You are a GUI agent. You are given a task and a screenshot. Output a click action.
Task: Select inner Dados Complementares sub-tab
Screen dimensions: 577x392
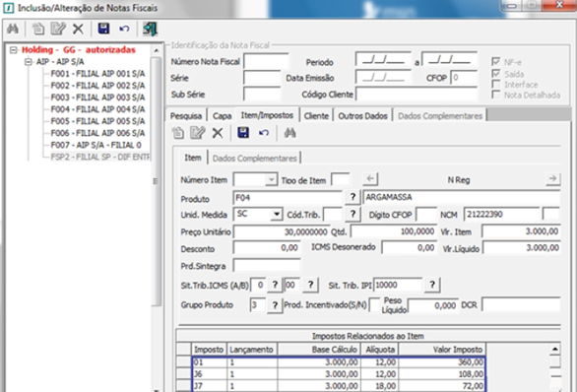pos(255,159)
